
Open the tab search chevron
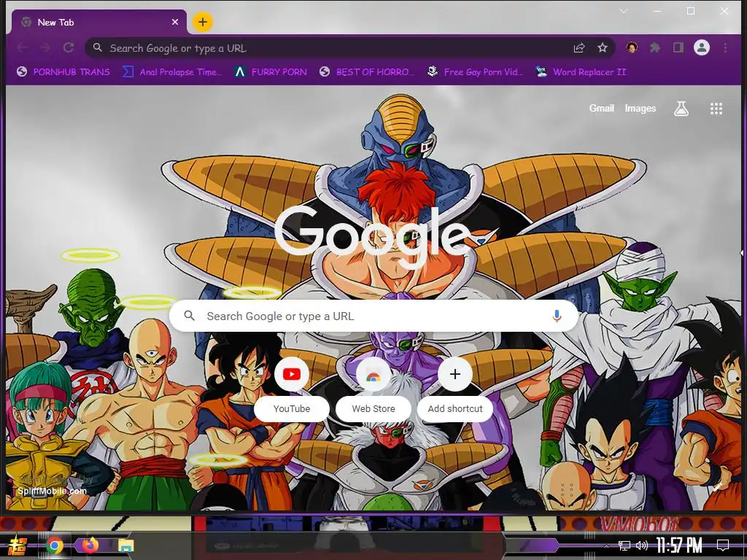[x=624, y=11]
